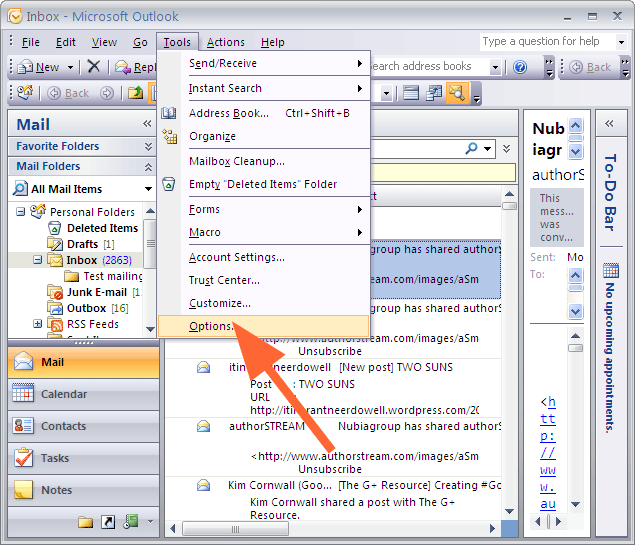Collapse the Mail Folders section

[149, 166]
